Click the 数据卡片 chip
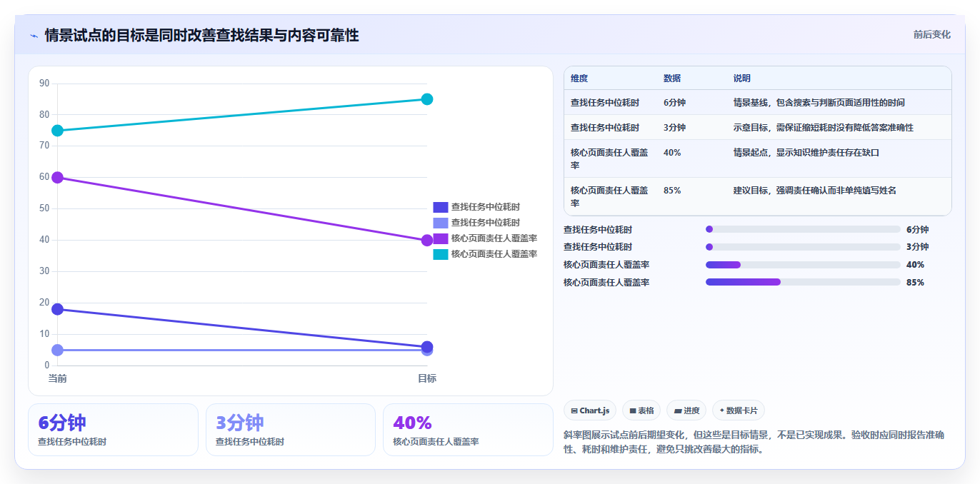Viewport: 980px width, 484px height. [x=738, y=410]
